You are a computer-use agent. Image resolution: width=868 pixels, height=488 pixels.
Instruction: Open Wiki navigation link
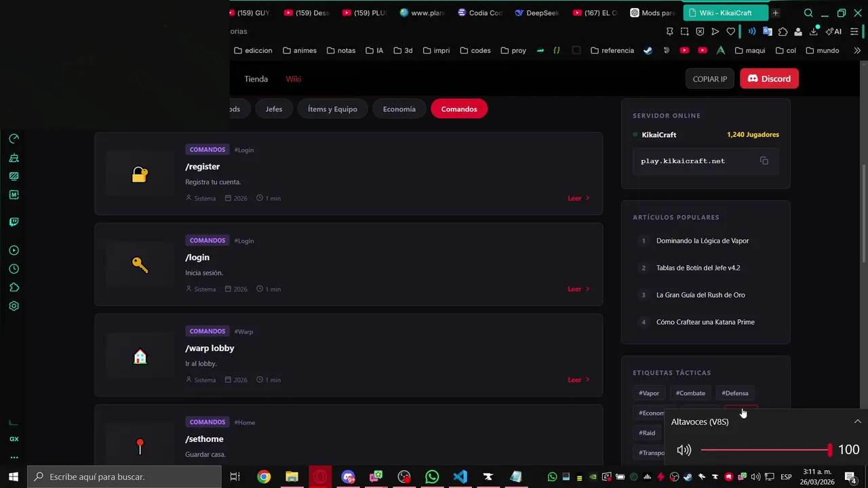[293, 79]
